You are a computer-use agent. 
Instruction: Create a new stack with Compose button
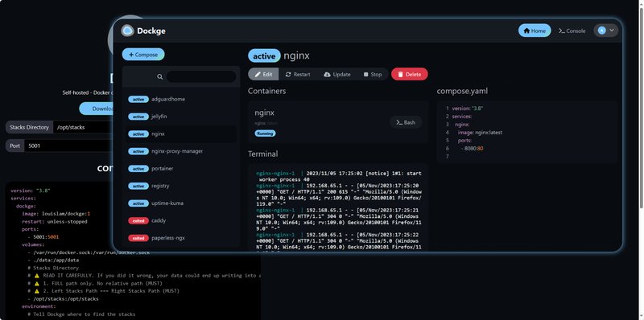[143, 55]
